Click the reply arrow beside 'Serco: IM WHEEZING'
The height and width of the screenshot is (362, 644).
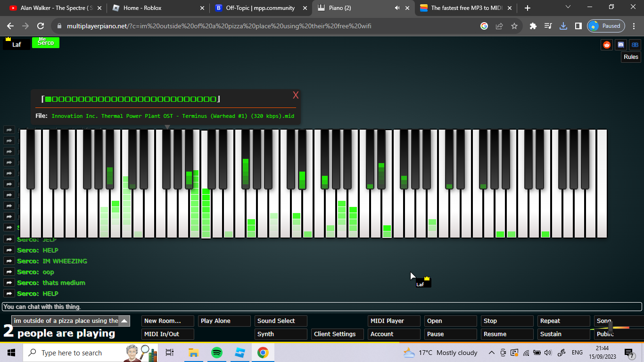click(9, 261)
